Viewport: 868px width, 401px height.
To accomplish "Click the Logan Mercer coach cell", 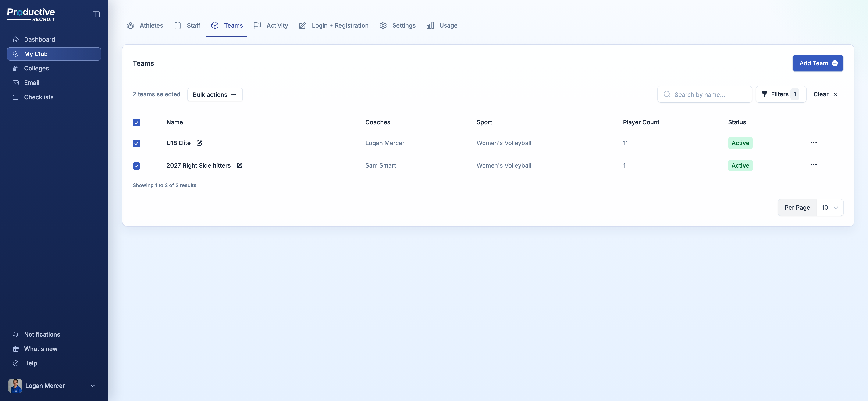I will tap(385, 143).
